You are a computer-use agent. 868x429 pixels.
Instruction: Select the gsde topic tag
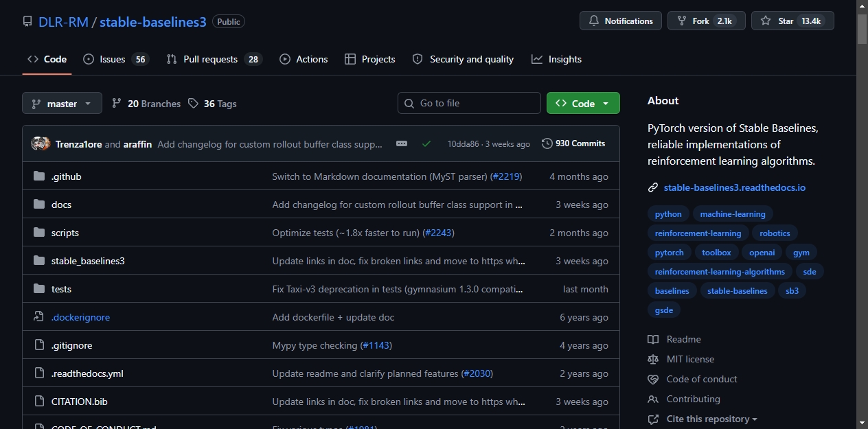pos(664,310)
